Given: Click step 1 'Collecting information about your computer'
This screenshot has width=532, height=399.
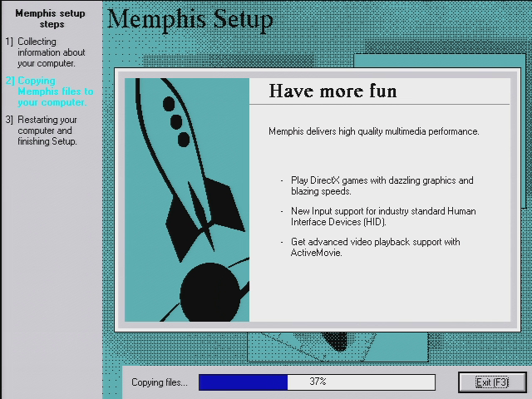Looking at the screenshot, I should click(x=46, y=52).
